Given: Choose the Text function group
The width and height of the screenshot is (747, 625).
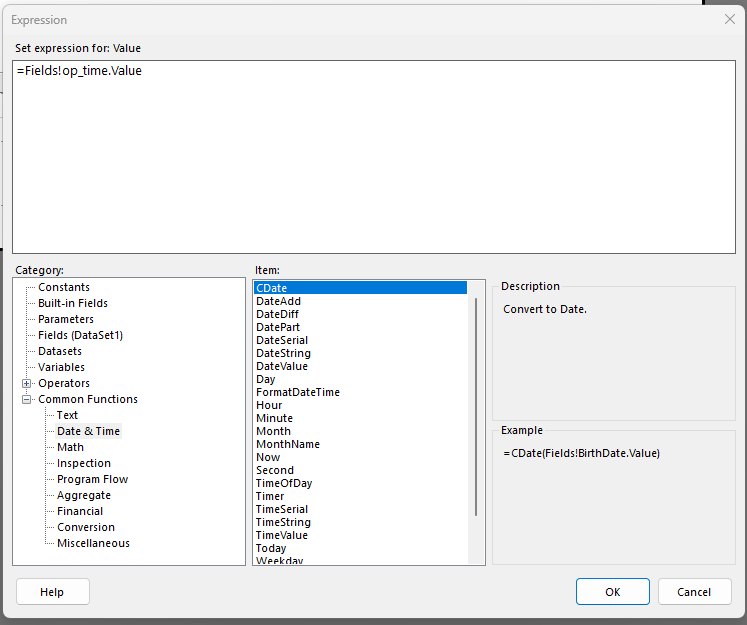Looking at the screenshot, I should (x=67, y=415).
